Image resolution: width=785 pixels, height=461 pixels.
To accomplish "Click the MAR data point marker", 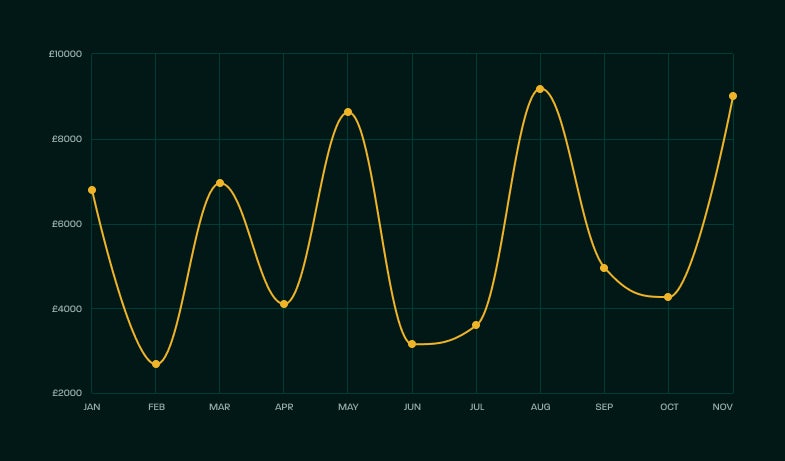I will [220, 183].
